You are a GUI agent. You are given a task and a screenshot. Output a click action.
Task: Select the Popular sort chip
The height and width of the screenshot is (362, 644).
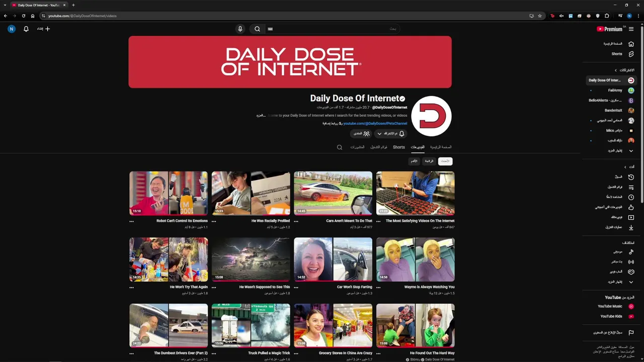click(x=429, y=161)
